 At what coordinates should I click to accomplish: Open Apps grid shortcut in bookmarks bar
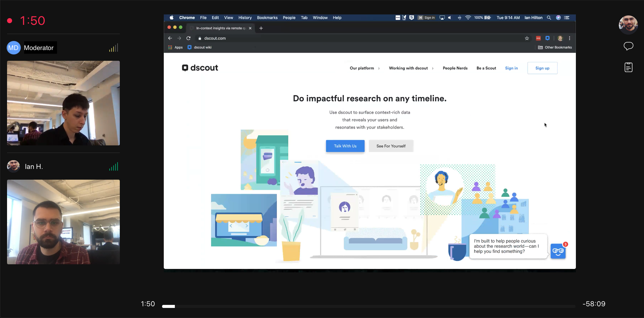[x=175, y=47]
